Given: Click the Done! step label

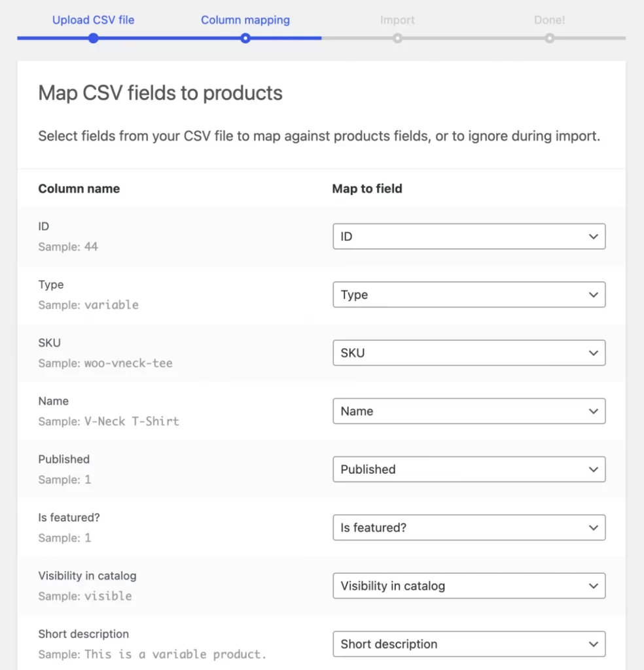Looking at the screenshot, I should point(549,20).
